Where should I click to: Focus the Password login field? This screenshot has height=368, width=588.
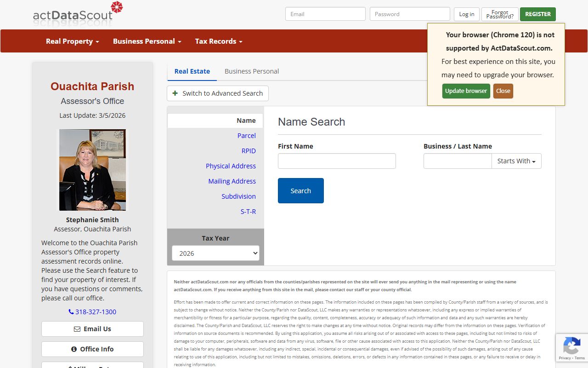410,14
